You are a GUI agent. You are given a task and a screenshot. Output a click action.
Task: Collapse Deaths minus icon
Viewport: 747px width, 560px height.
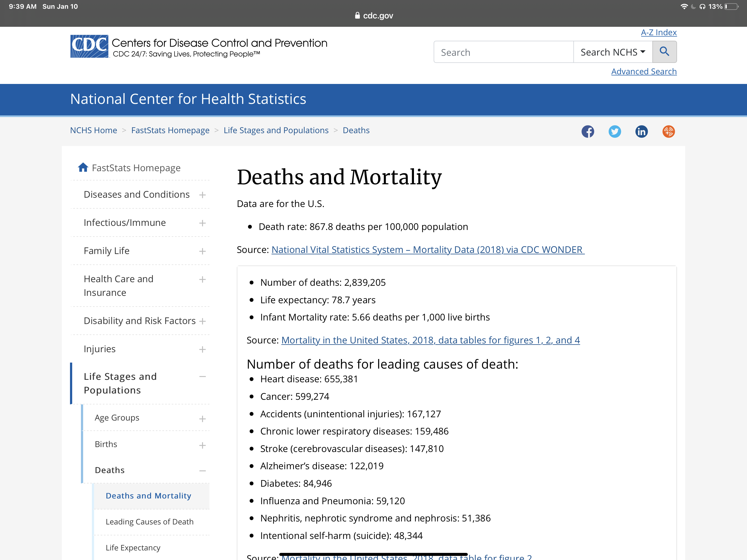202,471
